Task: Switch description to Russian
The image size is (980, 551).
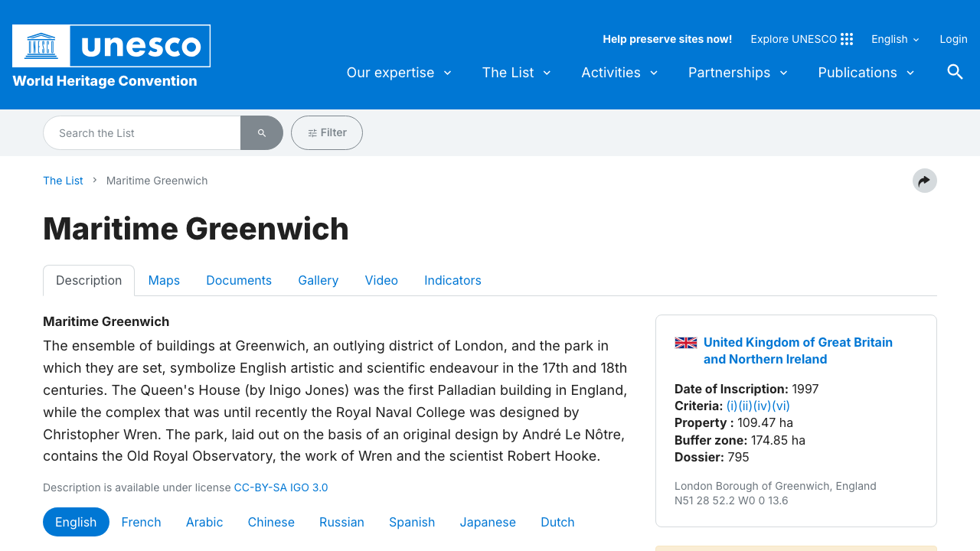Action: pyautogui.click(x=341, y=522)
